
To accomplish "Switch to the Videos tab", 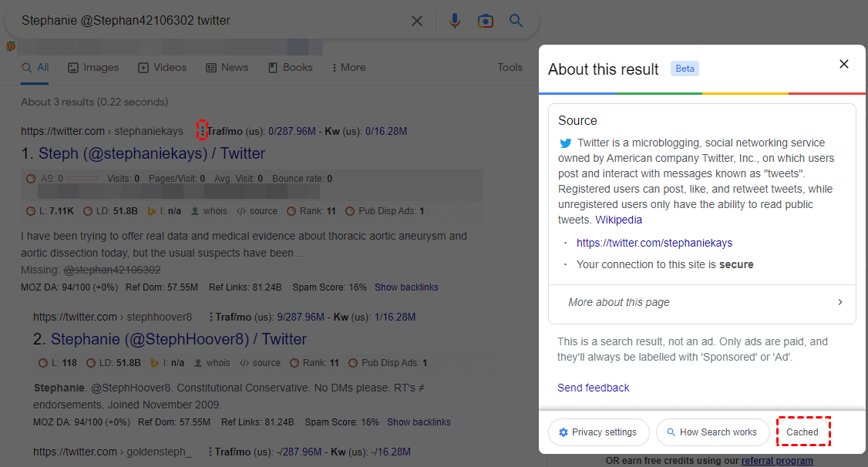I will 162,68.
